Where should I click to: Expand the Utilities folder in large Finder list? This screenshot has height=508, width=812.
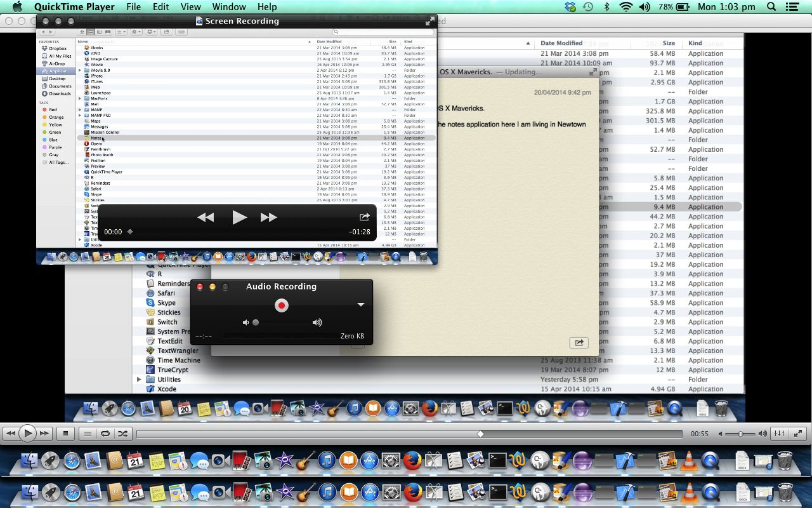click(140, 379)
